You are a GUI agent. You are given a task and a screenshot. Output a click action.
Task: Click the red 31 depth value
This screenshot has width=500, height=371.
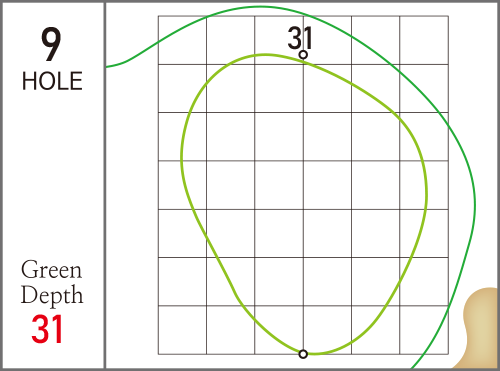[x=47, y=329]
